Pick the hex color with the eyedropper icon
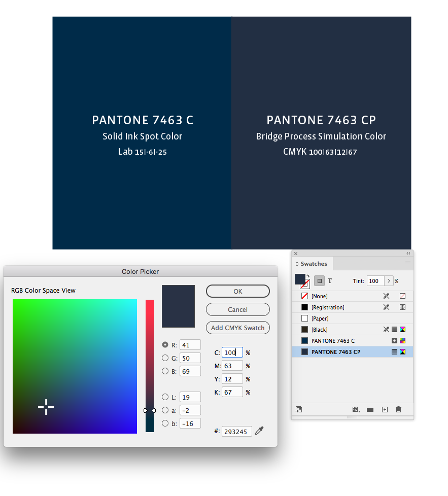 coord(259,431)
